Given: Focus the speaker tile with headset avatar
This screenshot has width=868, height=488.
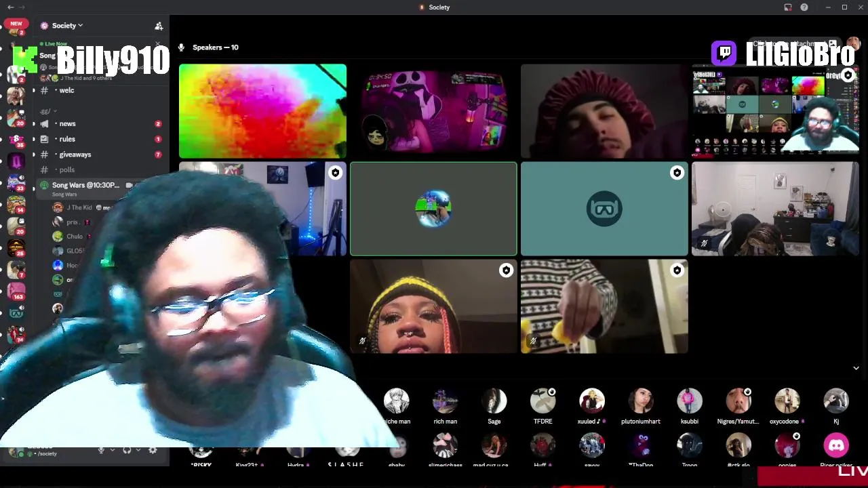Looking at the screenshot, I should [x=604, y=209].
